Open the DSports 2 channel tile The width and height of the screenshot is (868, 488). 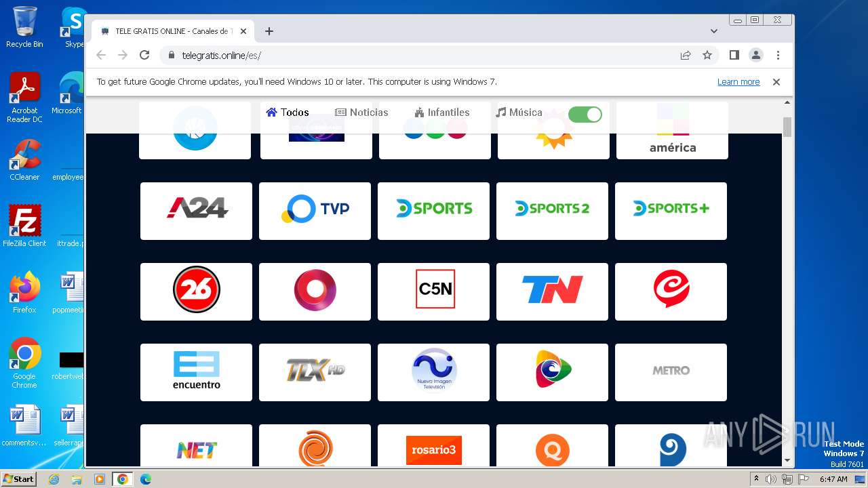pyautogui.click(x=552, y=211)
